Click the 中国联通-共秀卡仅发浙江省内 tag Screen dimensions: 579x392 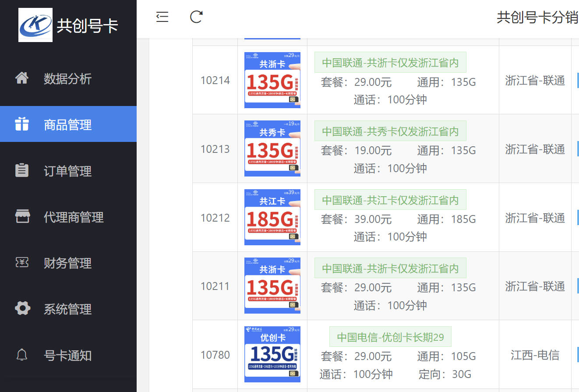(390, 131)
